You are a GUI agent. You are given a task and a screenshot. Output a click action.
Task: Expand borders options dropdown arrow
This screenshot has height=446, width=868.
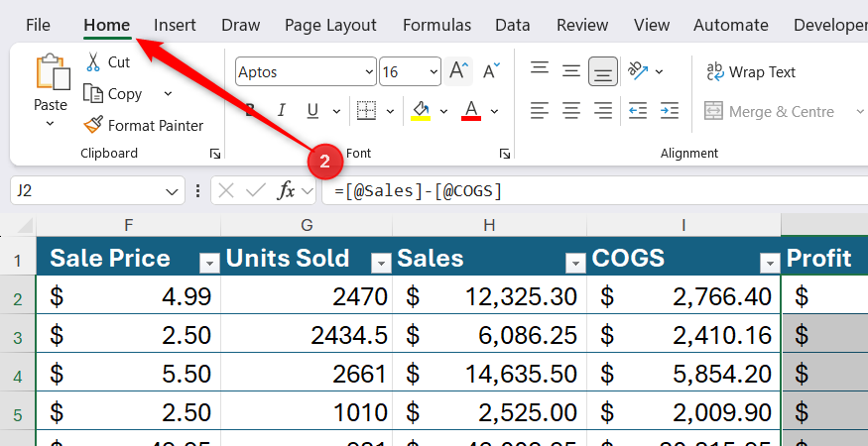point(390,112)
